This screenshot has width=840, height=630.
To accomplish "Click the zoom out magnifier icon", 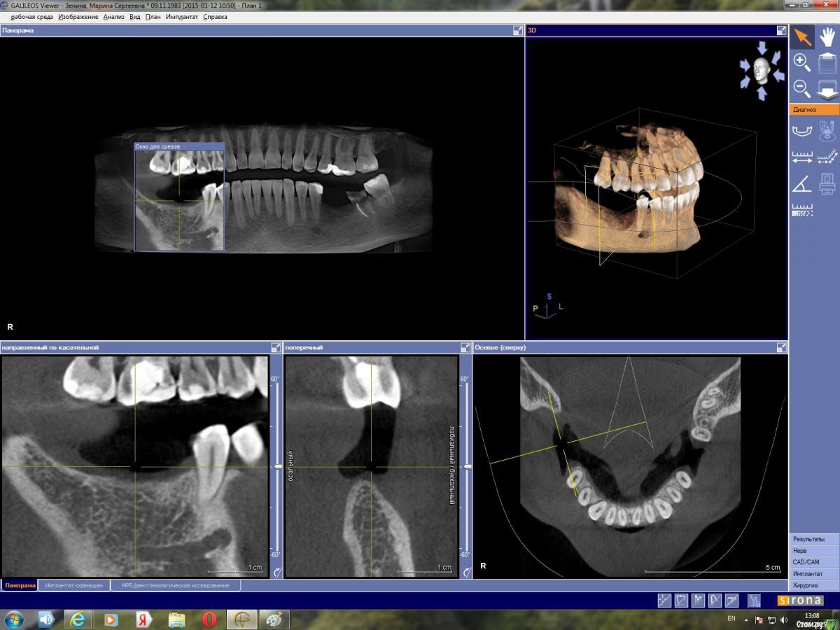I will pyautogui.click(x=802, y=88).
